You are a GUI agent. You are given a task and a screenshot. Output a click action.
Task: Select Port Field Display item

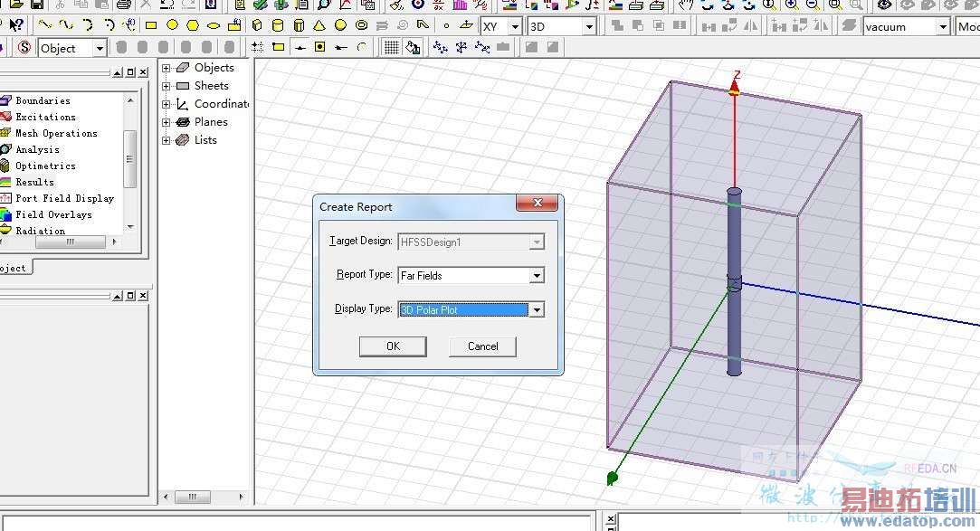(65, 198)
